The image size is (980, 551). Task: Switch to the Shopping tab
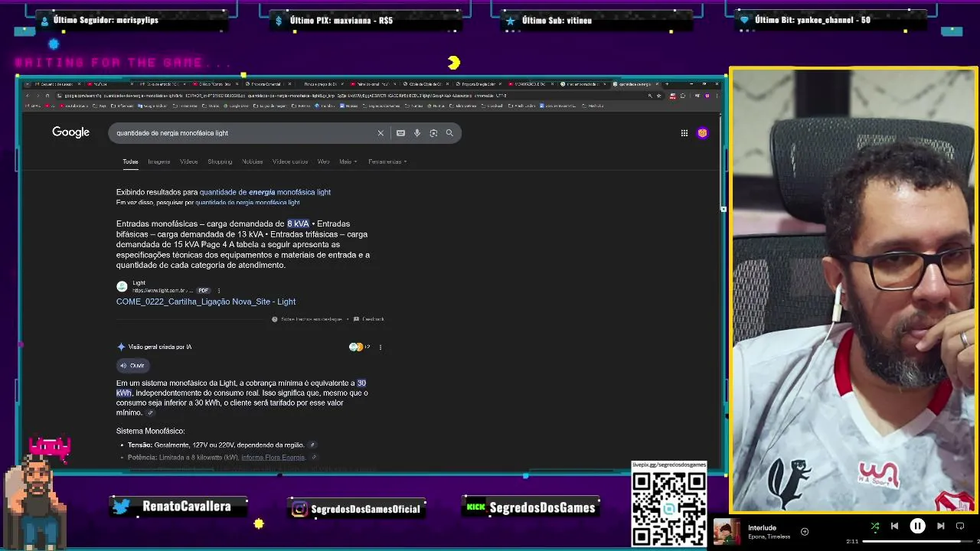click(x=220, y=161)
